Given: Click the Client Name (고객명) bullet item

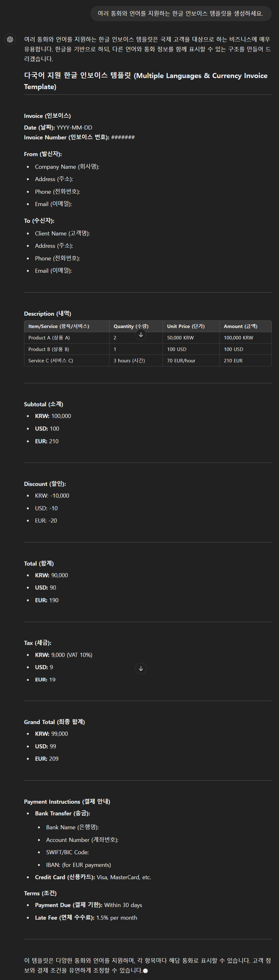Looking at the screenshot, I should click(x=62, y=233).
